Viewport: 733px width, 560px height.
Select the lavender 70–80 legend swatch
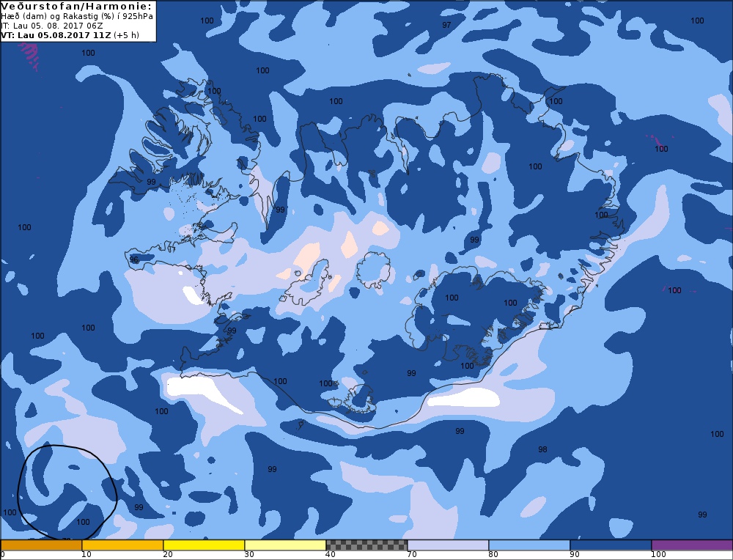tap(448, 545)
